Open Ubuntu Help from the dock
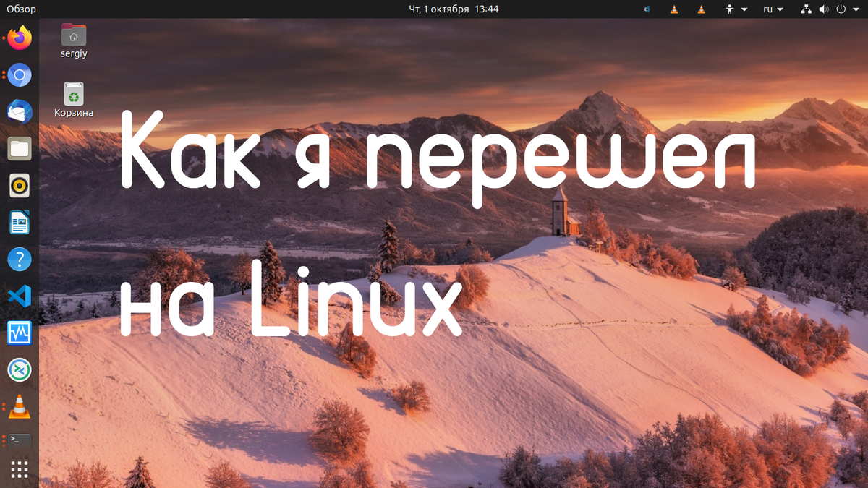This screenshot has height=488, width=868. coord(19,259)
